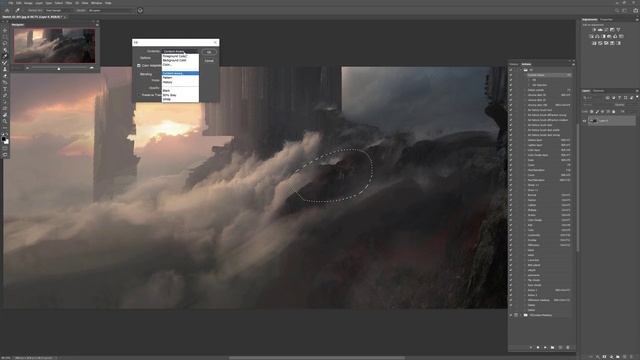640x360 pixels.
Task: Choose Content-Aware in Contents list
Action: pyautogui.click(x=180, y=73)
